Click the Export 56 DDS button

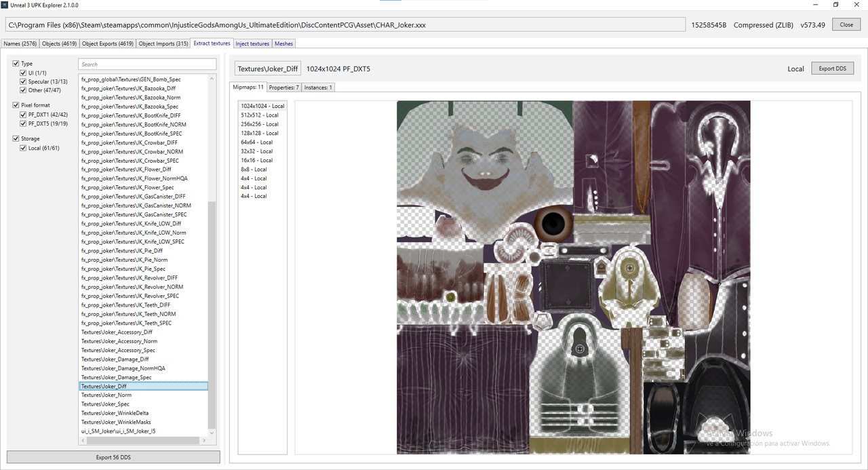[x=113, y=457]
